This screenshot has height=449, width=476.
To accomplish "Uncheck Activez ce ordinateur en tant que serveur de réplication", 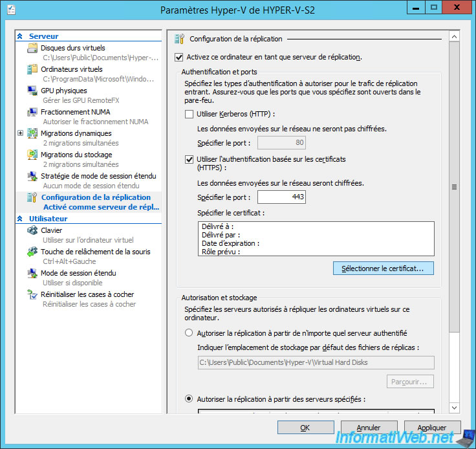I will [x=178, y=57].
